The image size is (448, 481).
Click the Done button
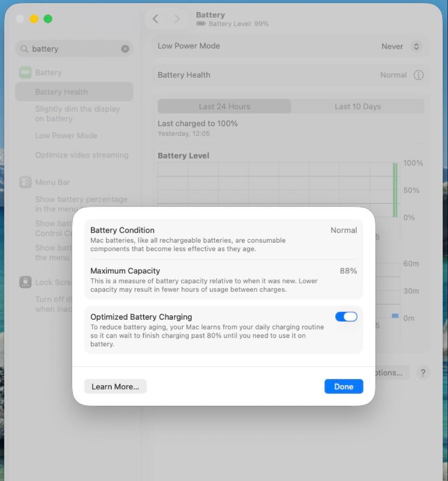(343, 387)
